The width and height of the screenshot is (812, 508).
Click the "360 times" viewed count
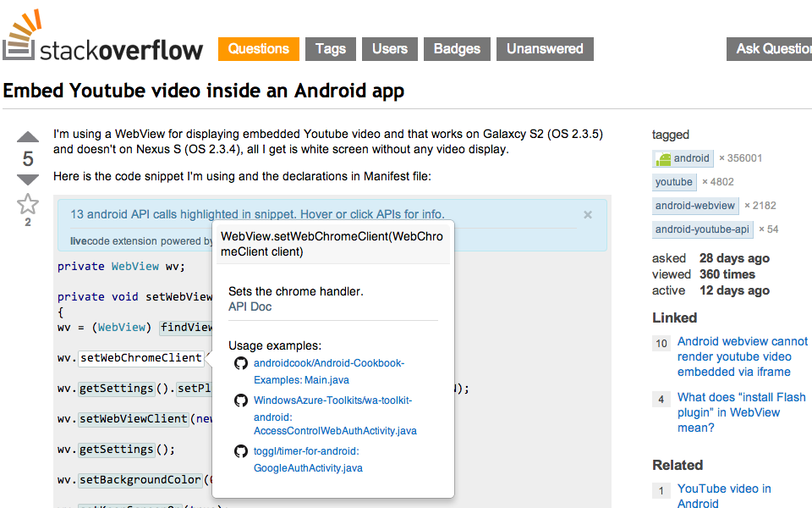(727, 274)
